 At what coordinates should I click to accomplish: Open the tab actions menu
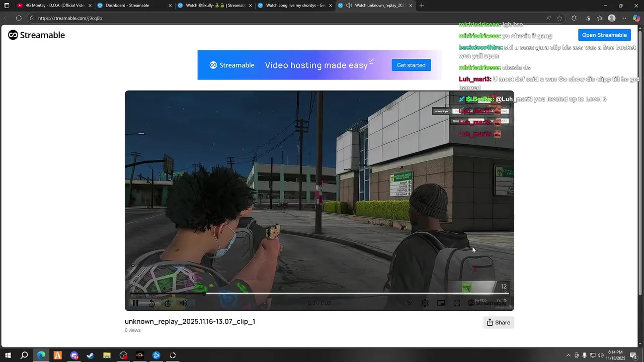7,6
